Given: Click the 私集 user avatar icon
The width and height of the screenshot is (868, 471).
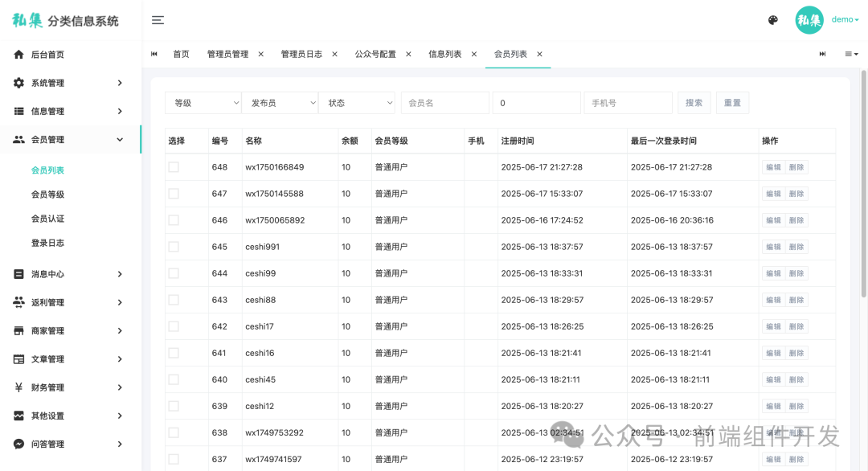Looking at the screenshot, I should pos(809,20).
